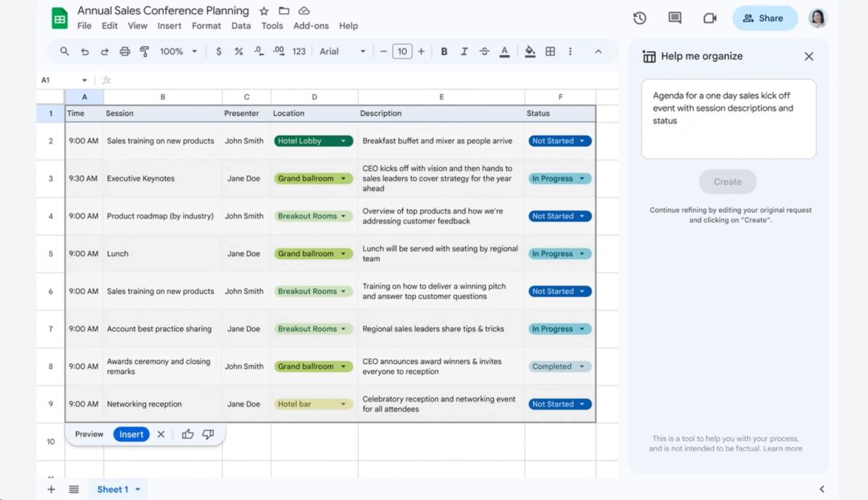
Task: Format selection as percent
Action: pos(239,51)
